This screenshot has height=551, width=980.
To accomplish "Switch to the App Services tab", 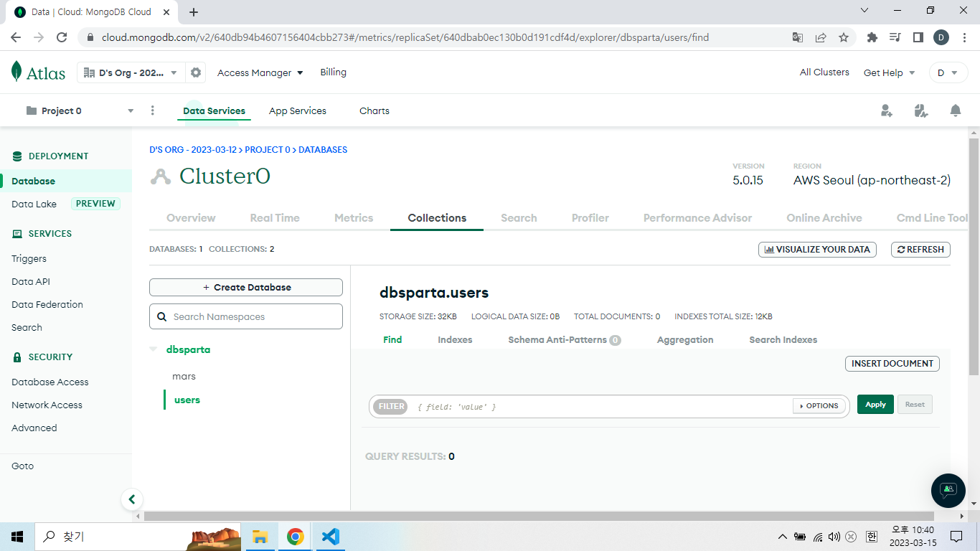I will (x=298, y=110).
